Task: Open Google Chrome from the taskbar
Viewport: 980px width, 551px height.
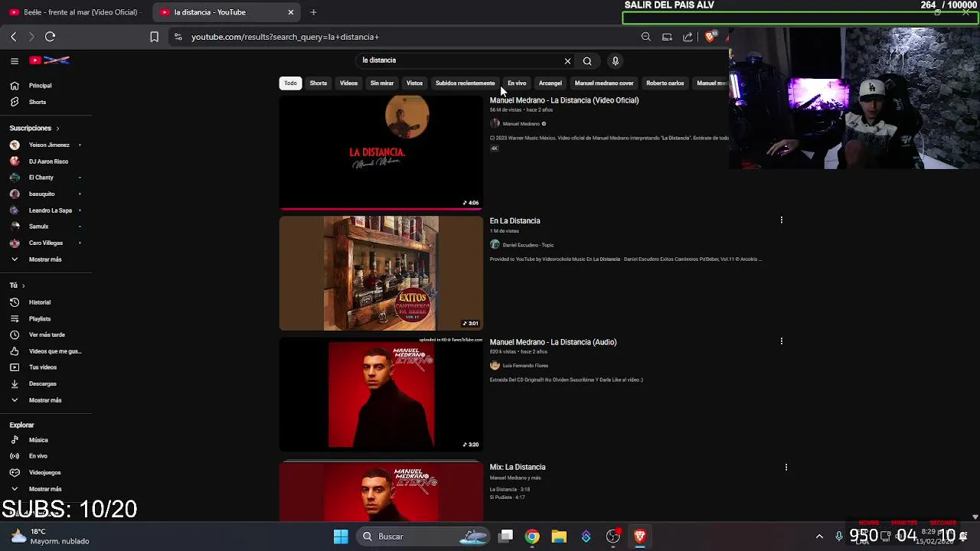Action: click(x=532, y=536)
